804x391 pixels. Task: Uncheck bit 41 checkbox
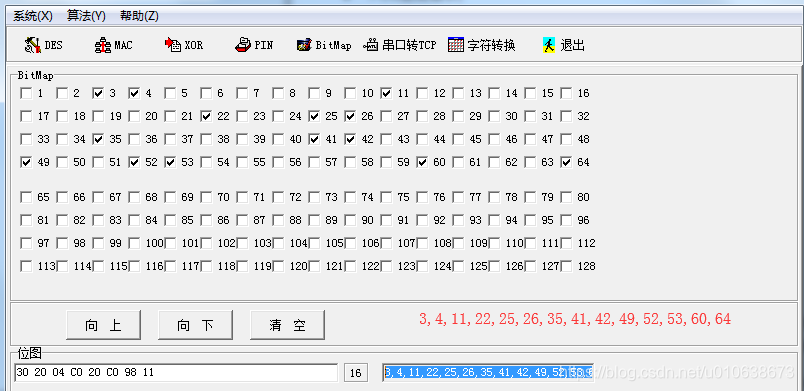click(314, 139)
